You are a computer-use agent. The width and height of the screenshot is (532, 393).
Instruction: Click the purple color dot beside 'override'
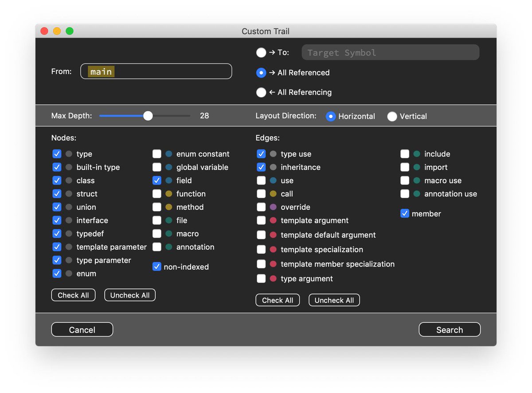click(x=273, y=207)
